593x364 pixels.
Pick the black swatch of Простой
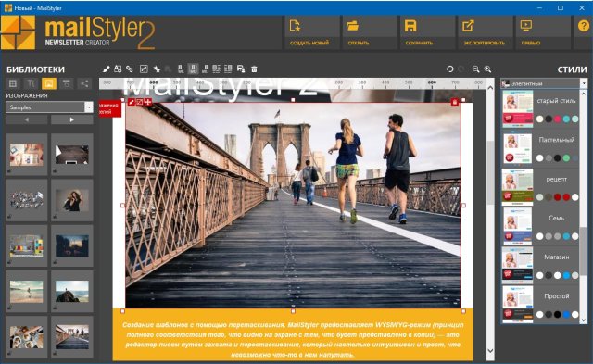pyautogui.click(x=558, y=315)
